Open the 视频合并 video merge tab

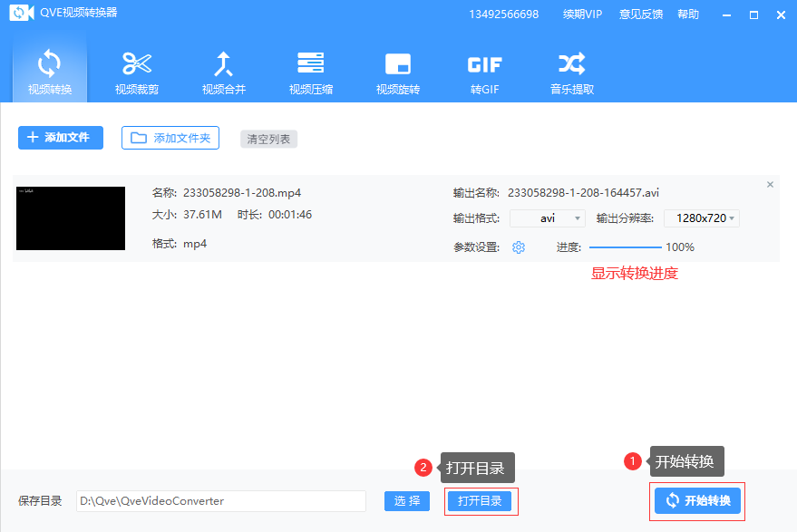tap(224, 73)
